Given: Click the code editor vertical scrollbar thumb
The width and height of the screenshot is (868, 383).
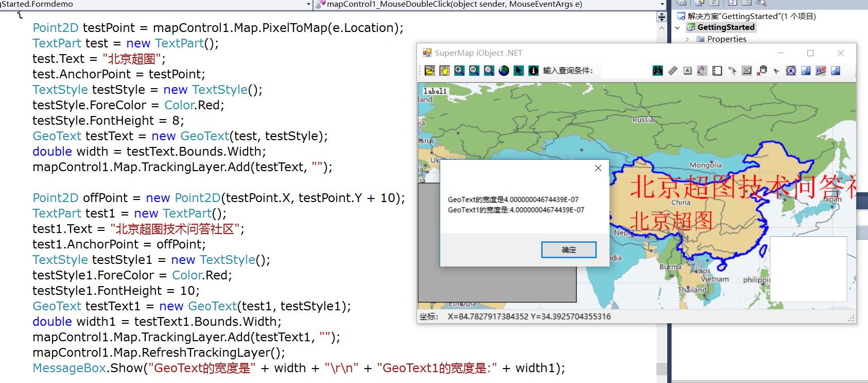Looking at the screenshot, I should click(662, 369).
